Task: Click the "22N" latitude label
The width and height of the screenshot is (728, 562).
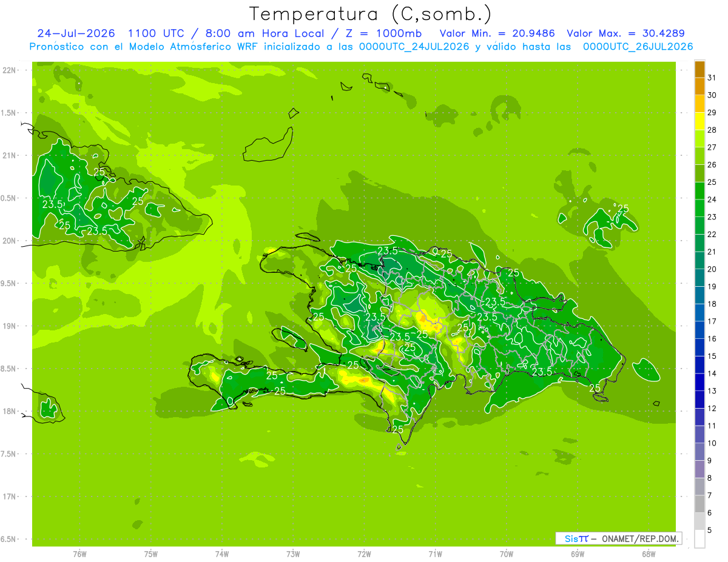Action: point(10,70)
